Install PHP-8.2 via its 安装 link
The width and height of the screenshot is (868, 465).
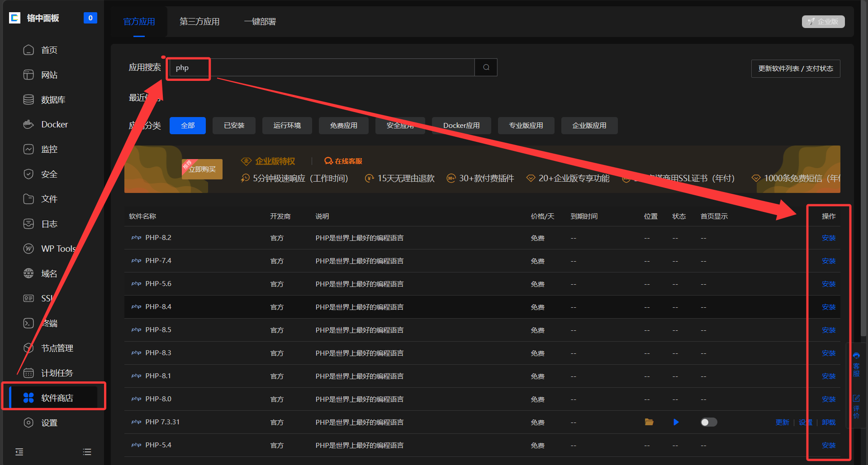[x=829, y=238]
